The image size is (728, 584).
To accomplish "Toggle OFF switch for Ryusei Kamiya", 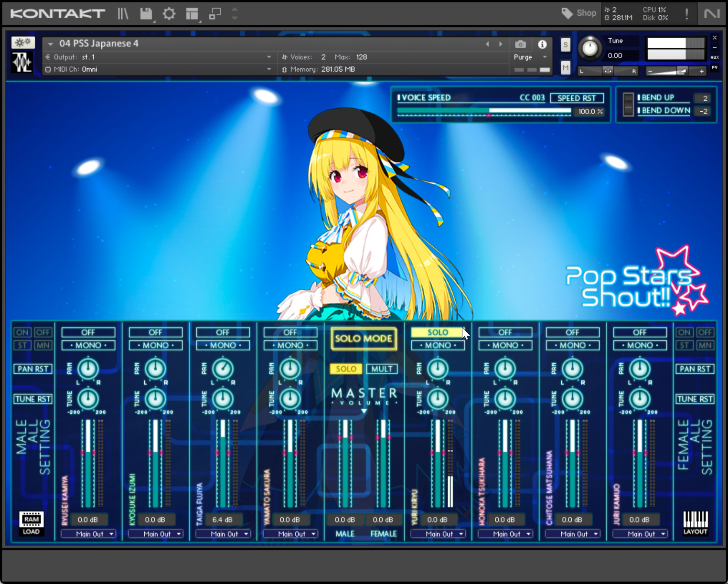I will 88,332.
